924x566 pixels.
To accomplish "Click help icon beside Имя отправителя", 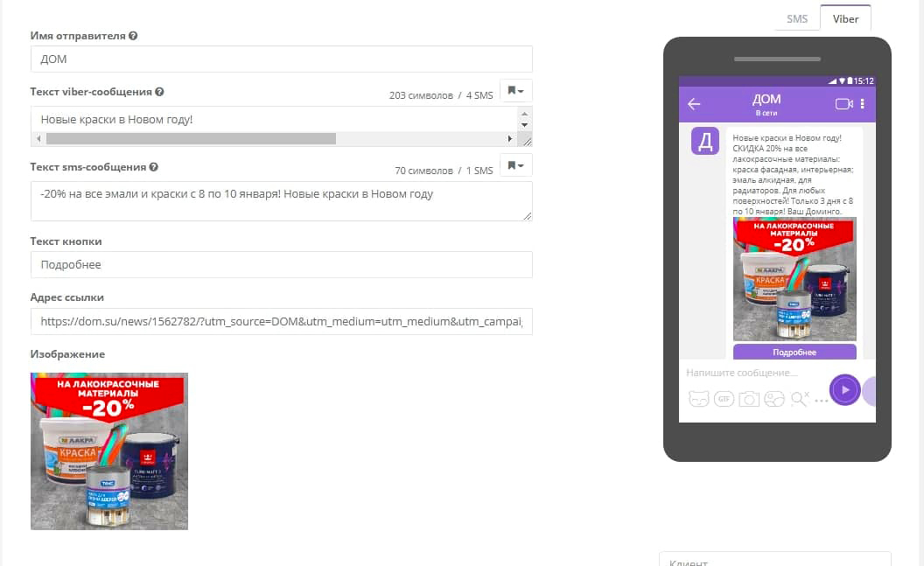I will [133, 36].
